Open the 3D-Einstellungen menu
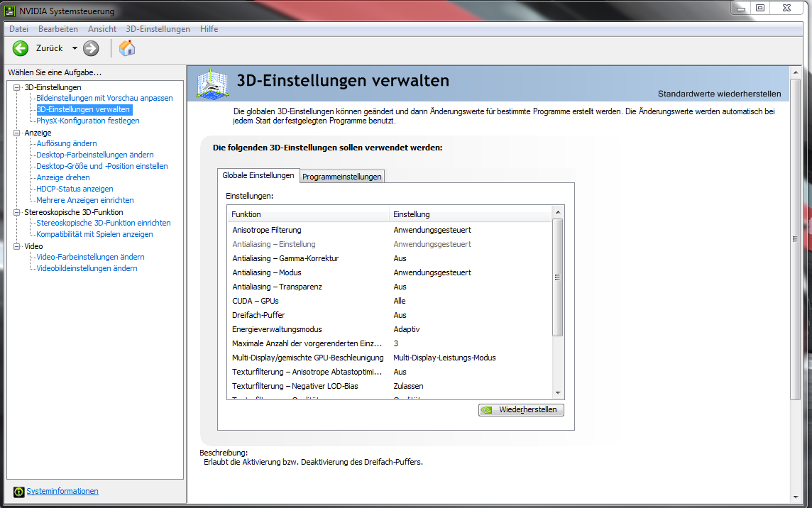Viewport: 812px width, 508px height. [158, 29]
